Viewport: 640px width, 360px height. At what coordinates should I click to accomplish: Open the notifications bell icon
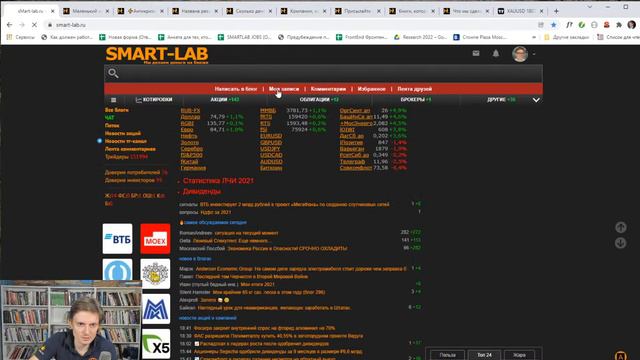point(496,53)
